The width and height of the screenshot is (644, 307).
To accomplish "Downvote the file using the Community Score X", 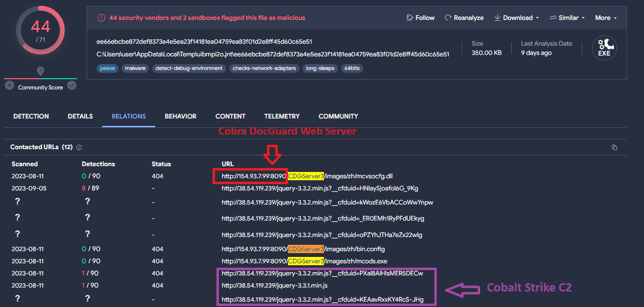I will (8, 85).
